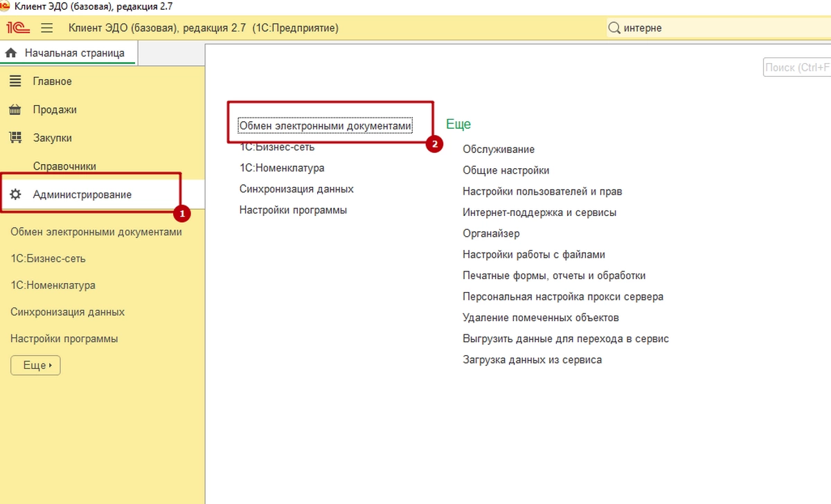Open Настройки работы с файлами
The width and height of the screenshot is (831, 504).
point(534,255)
